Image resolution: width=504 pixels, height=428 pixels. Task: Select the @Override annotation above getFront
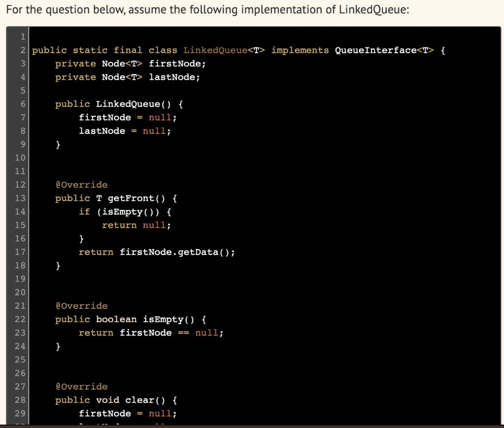click(x=81, y=184)
